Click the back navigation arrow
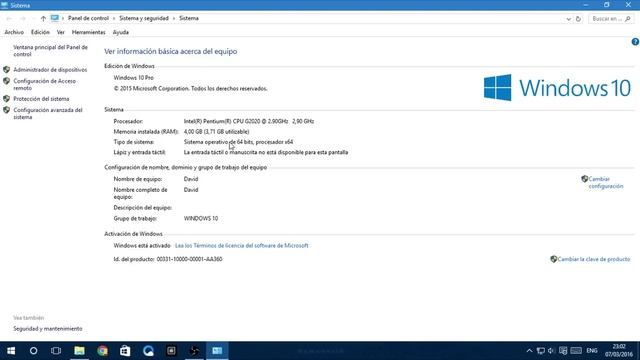Image resolution: width=640 pixels, height=360 pixels. (9, 18)
